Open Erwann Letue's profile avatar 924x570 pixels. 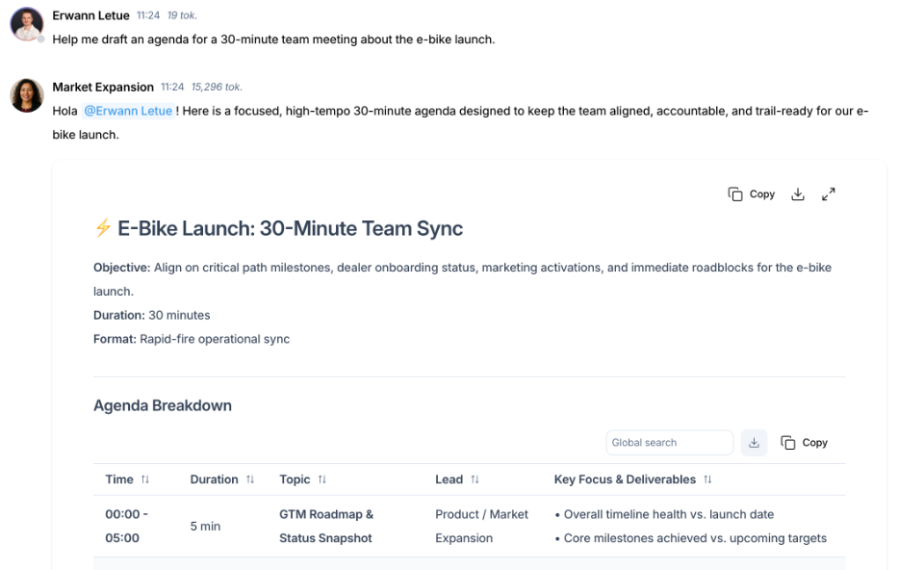pyautogui.click(x=27, y=24)
